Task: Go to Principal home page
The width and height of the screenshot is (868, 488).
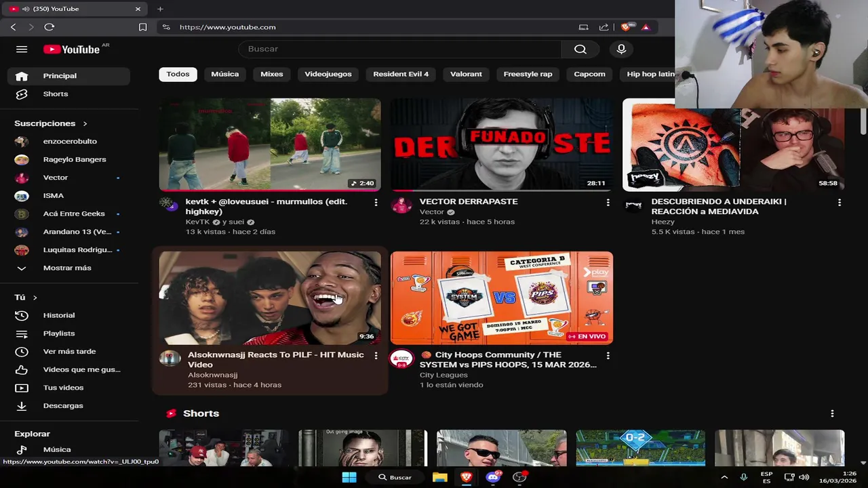Action: pyautogui.click(x=68, y=76)
